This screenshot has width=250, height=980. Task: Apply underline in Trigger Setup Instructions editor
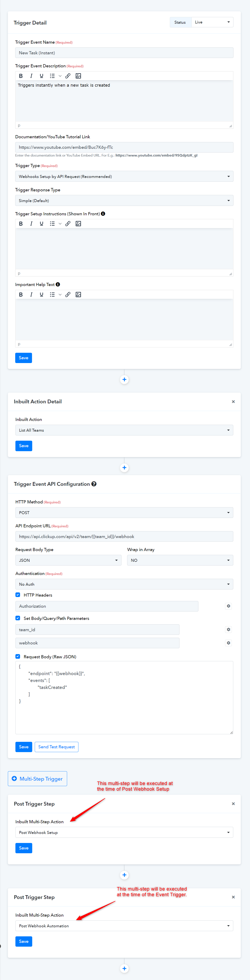point(42,224)
